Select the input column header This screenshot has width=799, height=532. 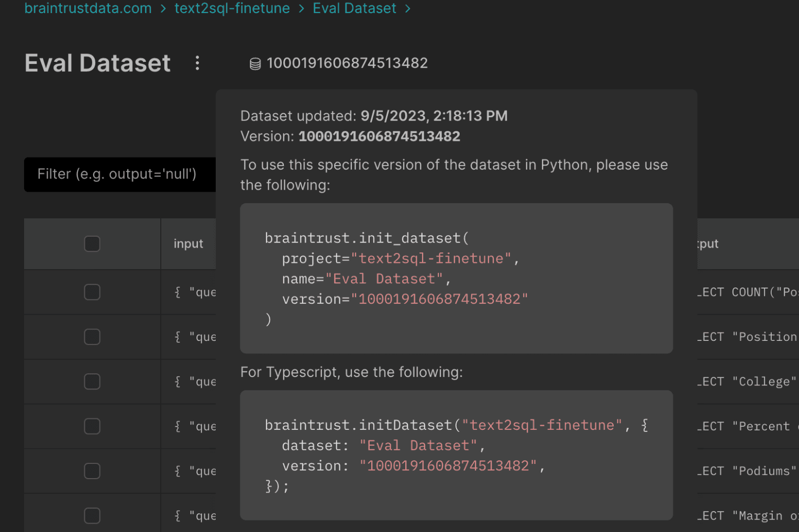pos(188,243)
